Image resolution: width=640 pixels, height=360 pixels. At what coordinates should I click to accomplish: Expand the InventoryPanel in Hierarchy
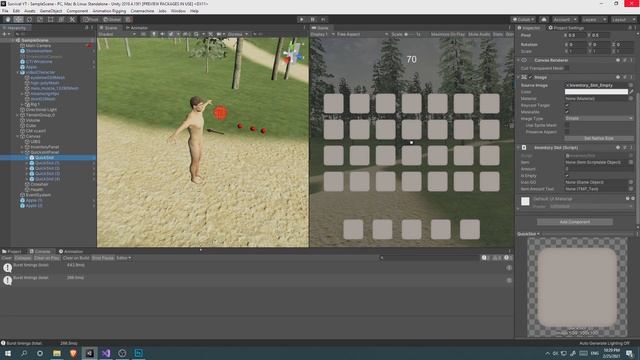click(23, 147)
